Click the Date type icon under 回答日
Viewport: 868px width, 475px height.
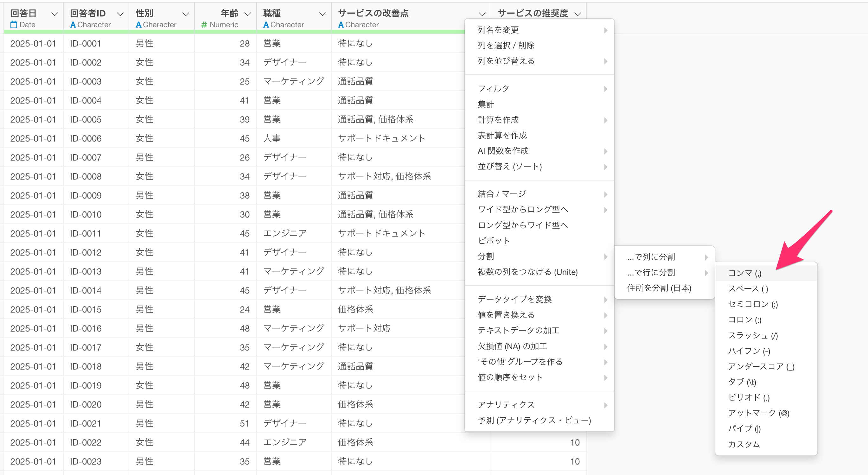(x=14, y=25)
